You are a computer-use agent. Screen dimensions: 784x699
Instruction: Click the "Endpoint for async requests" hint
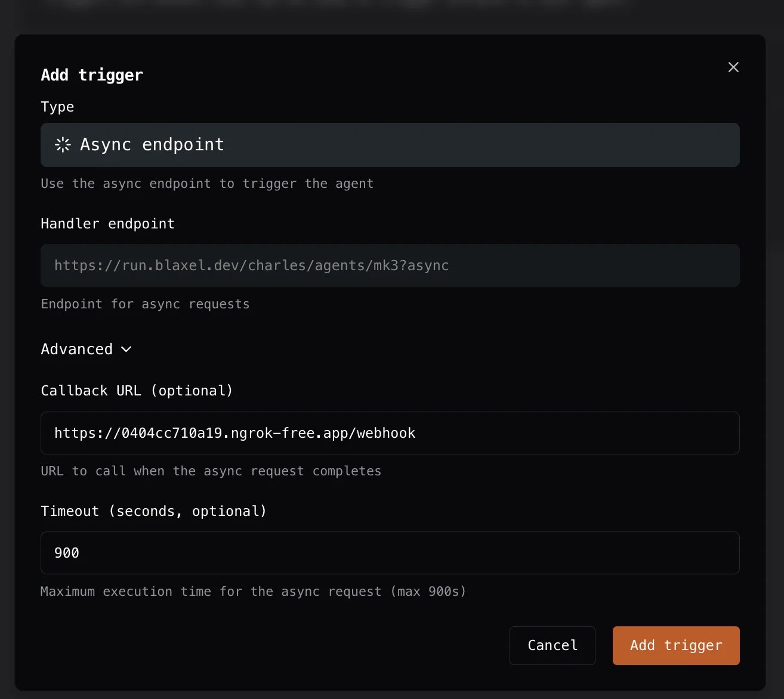(x=145, y=304)
